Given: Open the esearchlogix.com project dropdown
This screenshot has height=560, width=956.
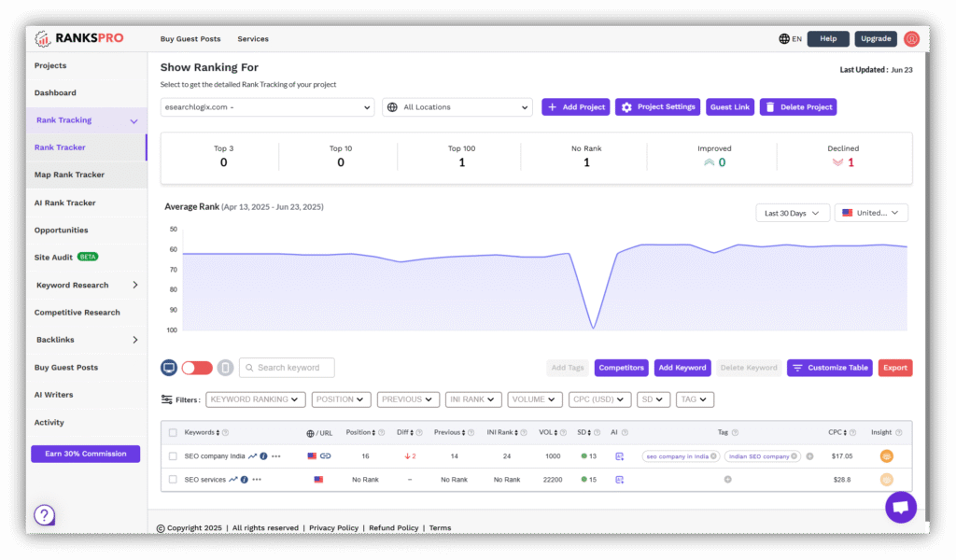Looking at the screenshot, I should click(x=267, y=107).
